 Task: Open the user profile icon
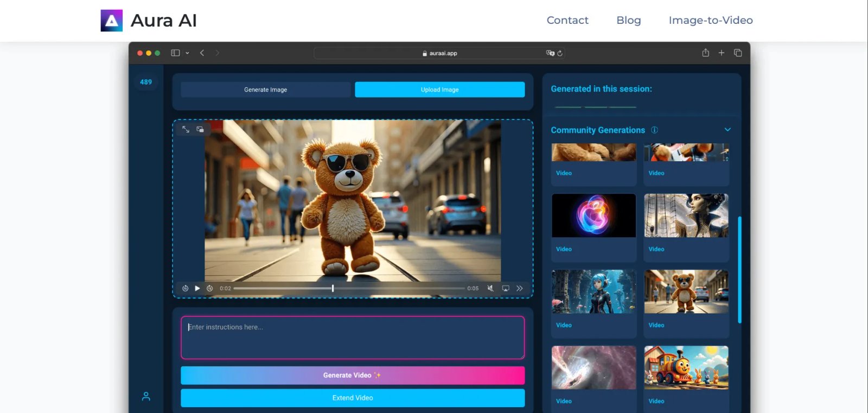(x=146, y=397)
